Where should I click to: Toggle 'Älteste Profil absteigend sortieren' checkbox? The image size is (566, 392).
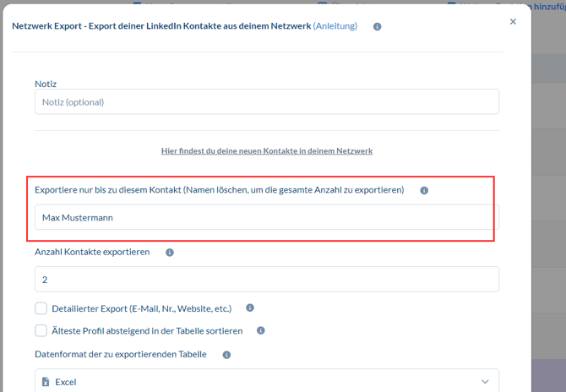[41, 330]
